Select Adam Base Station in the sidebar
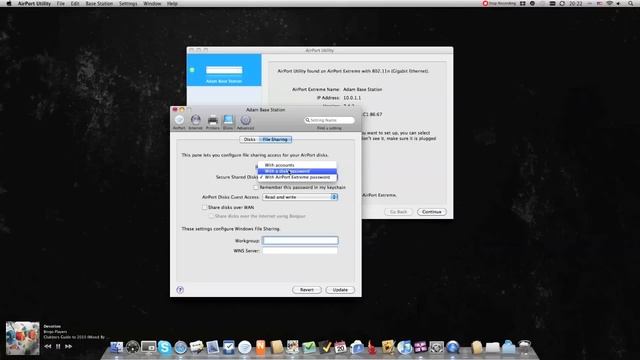The image size is (640, 360). (224, 70)
